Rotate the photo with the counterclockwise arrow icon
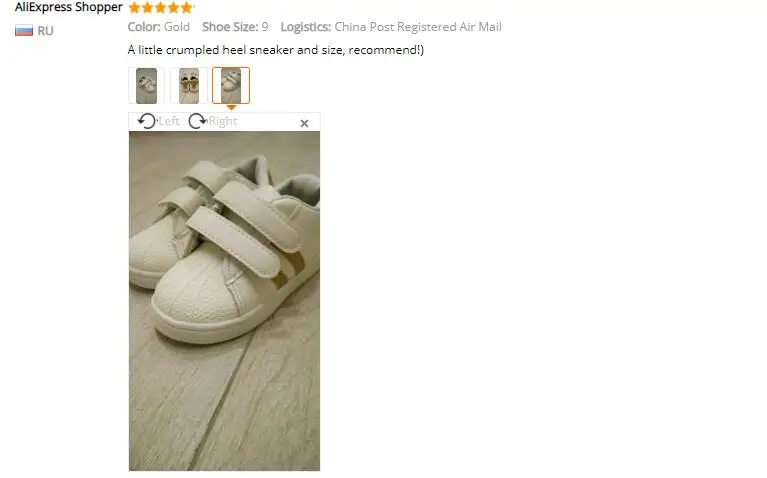The width and height of the screenshot is (767, 478). pyautogui.click(x=146, y=121)
